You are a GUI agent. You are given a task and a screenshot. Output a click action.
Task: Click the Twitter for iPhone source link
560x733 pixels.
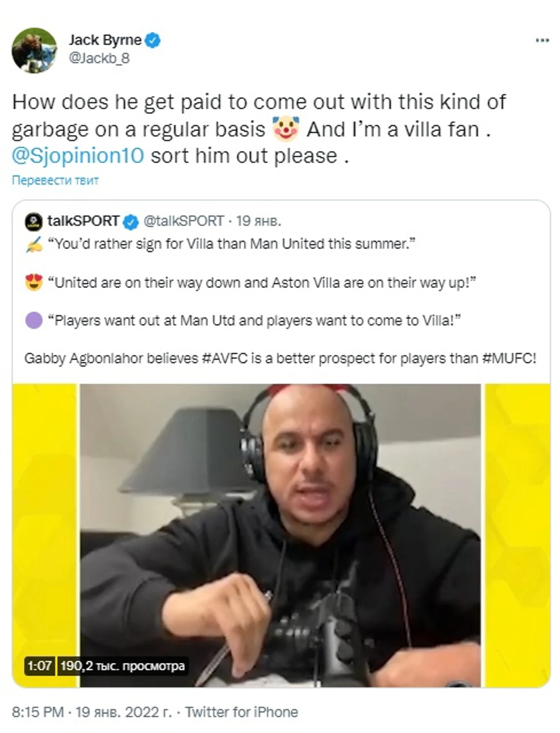pyautogui.click(x=242, y=712)
